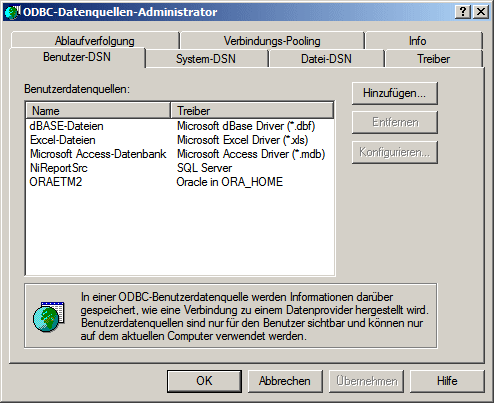Click the Name column header
Viewport: 494px width, 403px height.
pos(98,111)
